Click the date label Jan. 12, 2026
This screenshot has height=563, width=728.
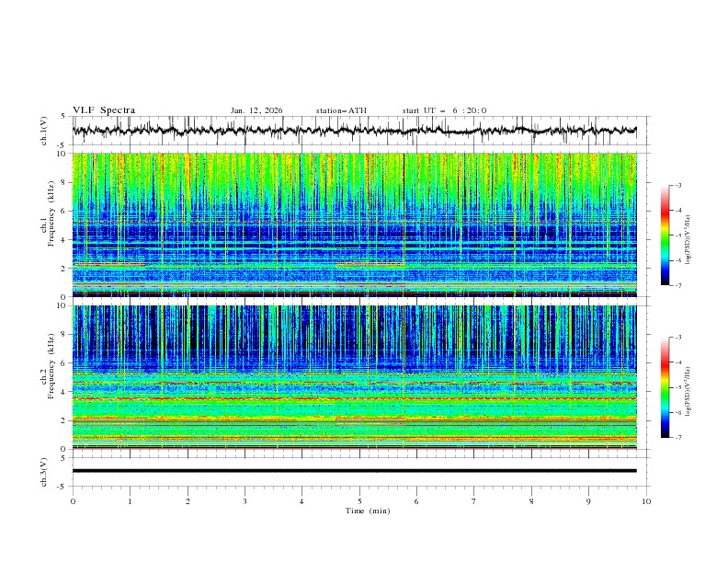(256, 110)
